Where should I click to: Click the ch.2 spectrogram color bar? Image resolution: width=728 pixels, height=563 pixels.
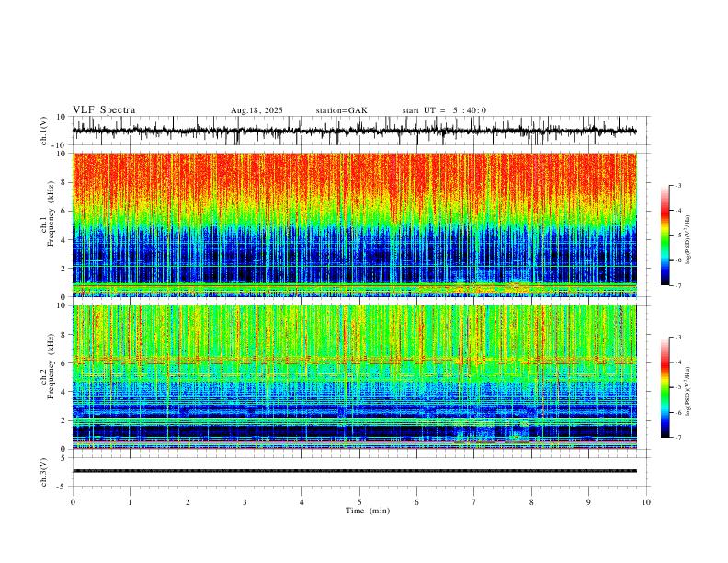(x=665, y=387)
